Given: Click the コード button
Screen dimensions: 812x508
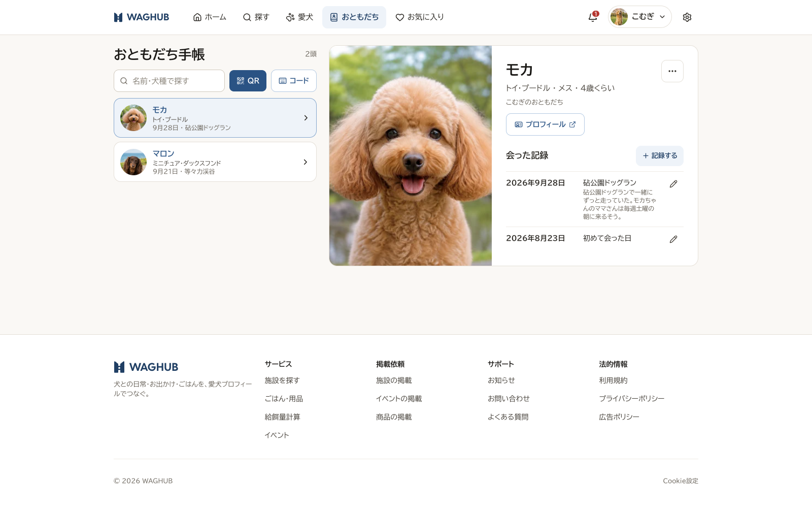Looking at the screenshot, I should [x=294, y=81].
